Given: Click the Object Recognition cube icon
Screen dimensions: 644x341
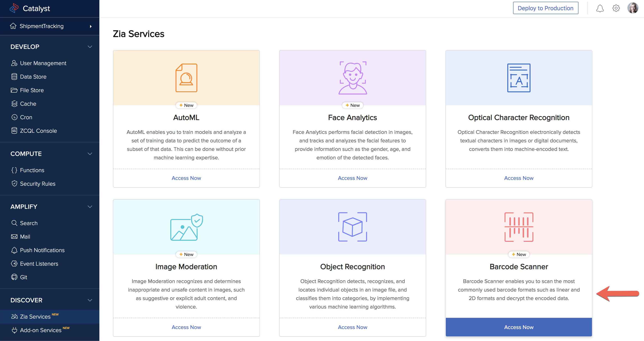Looking at the screenshot, I should click(x=352, y=227).
